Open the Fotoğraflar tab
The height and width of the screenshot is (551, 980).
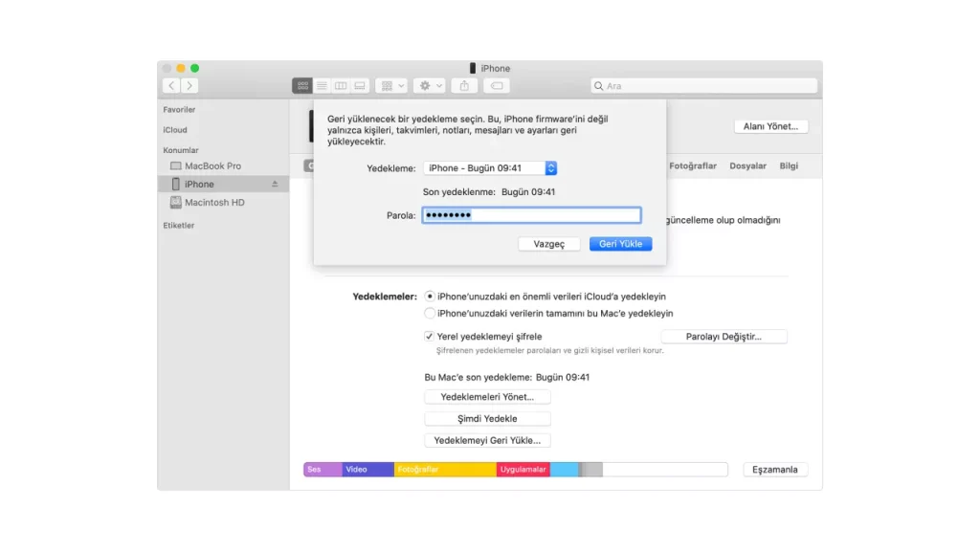coord(693,165)
